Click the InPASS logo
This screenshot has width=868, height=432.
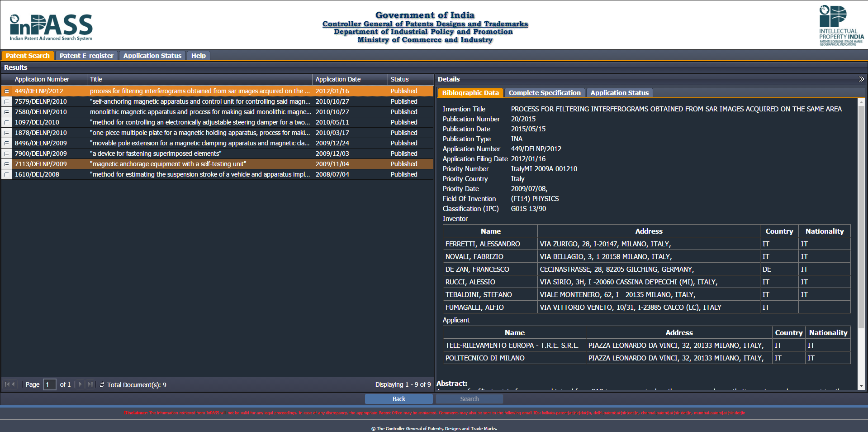(x=51, y=27)
